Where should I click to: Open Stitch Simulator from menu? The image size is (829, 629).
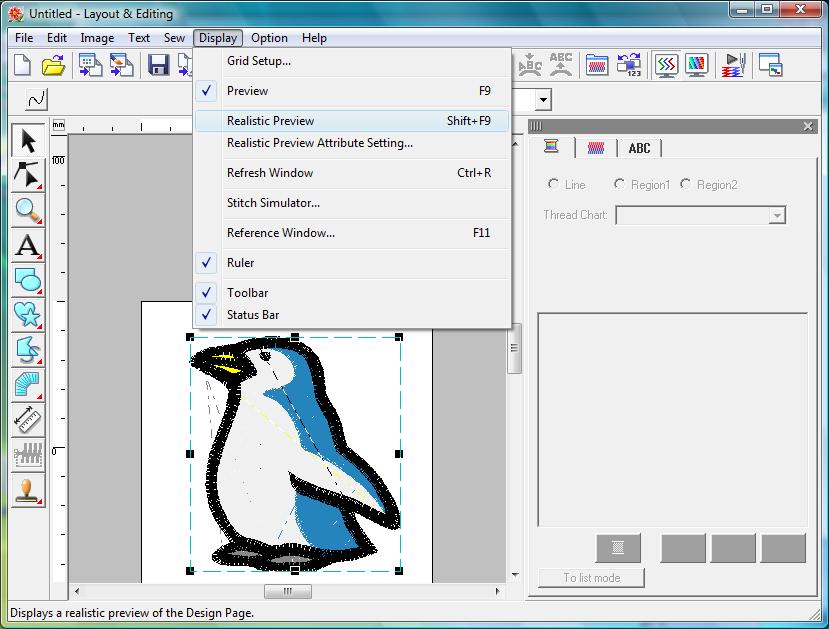pyautogui.click(x=352, y=203)
